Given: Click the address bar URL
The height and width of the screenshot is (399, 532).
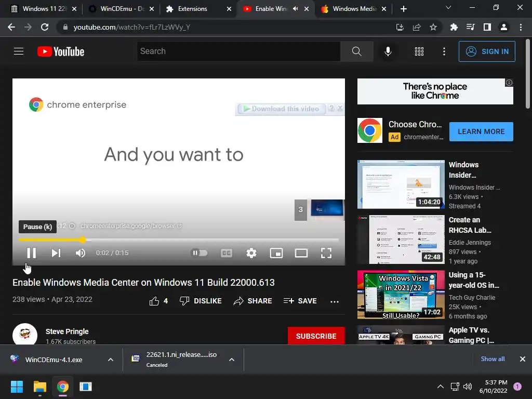Looking at the screenshot, I should (131, 27).
